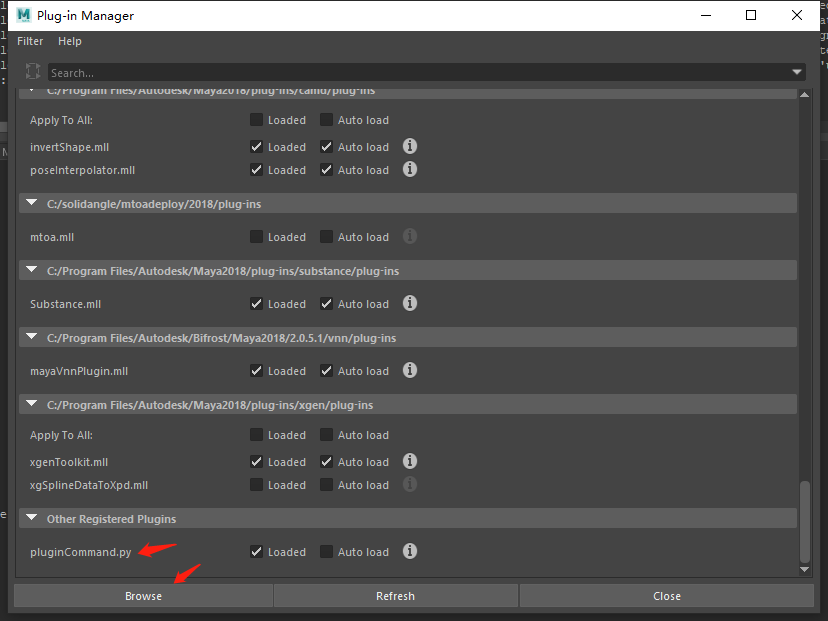828x621 pixels.
Task: Select the mayaVnnPlugin.mll entry
Action: pyautogui.click(x=79, y=371)
